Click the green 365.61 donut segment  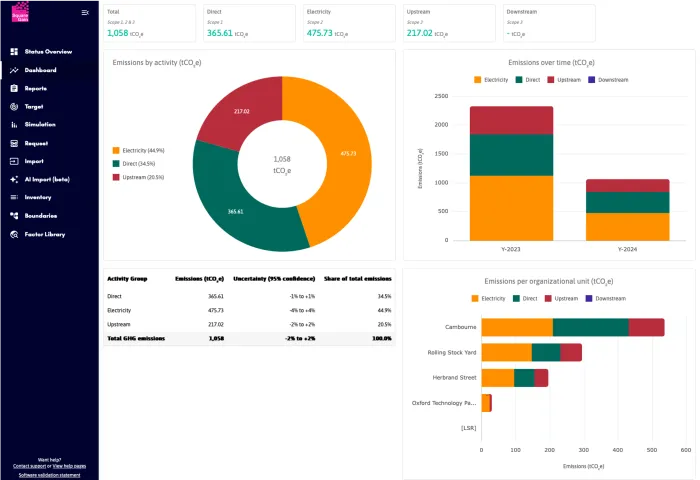pyautogui.click(x=235, y=212)
